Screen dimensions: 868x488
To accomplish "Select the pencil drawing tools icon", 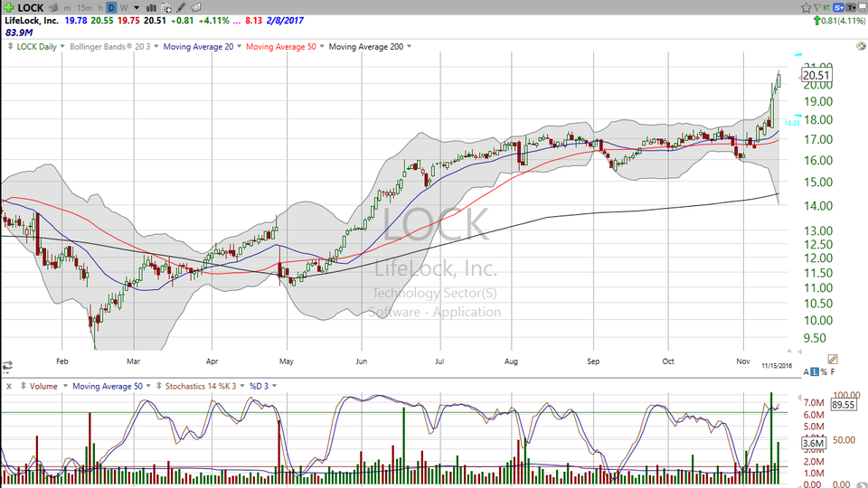I will (x=181, y=8).
